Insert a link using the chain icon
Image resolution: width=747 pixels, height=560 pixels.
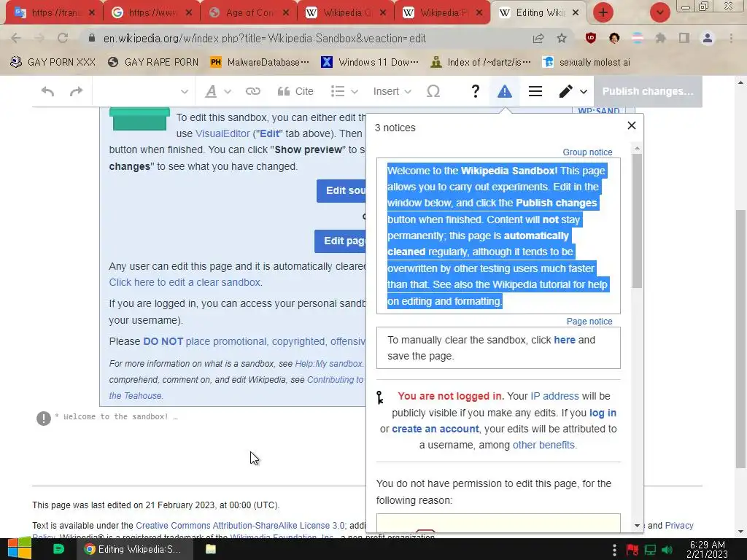(253, 91)
